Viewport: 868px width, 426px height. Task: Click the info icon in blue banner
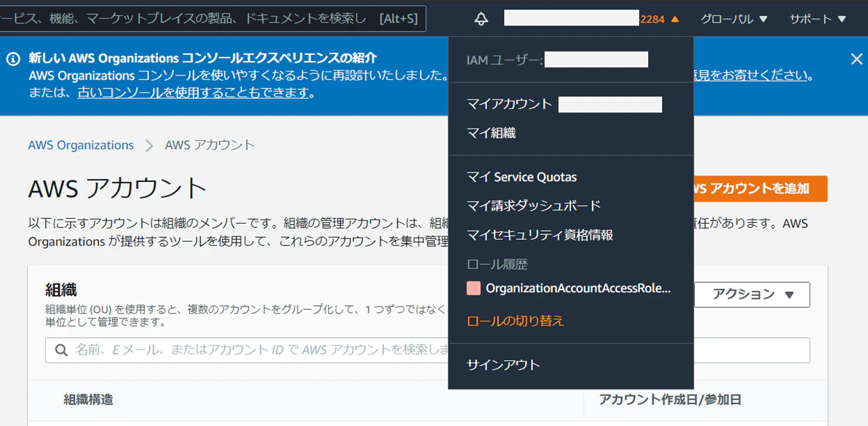[13, 59]
